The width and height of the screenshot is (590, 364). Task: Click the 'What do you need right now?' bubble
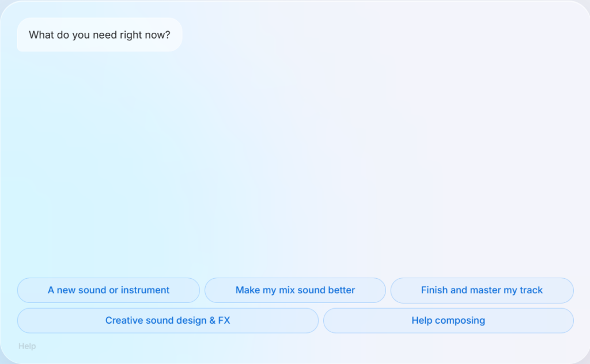pyautogui.click(x=100, y=35)
